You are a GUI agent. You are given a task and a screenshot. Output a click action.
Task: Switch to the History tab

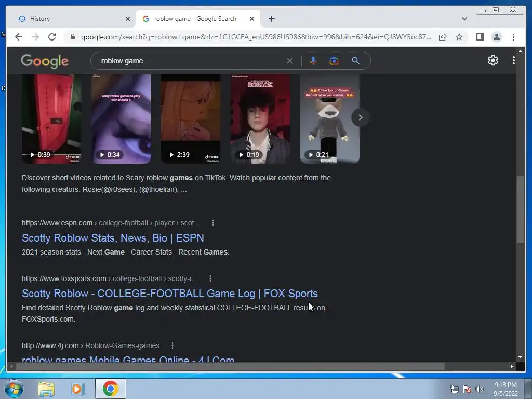(71, 19)
